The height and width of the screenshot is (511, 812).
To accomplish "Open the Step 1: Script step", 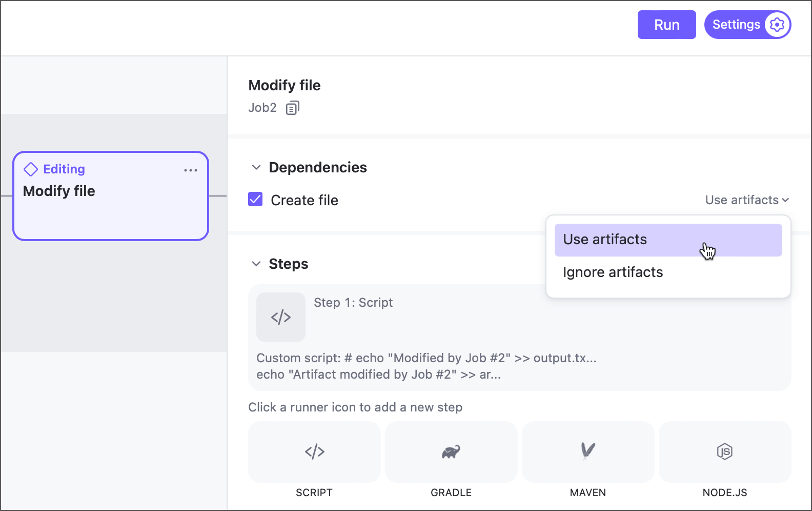I will (x=353, y=303).
